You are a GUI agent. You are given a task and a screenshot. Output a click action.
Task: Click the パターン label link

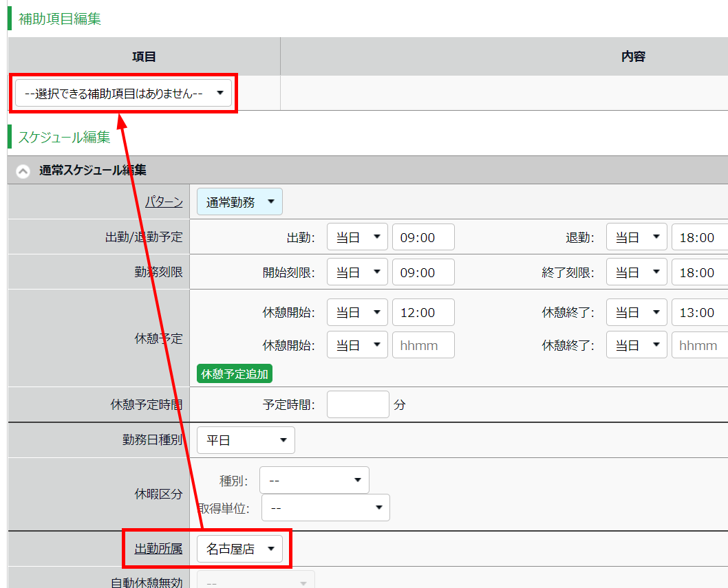coord(164,202)
